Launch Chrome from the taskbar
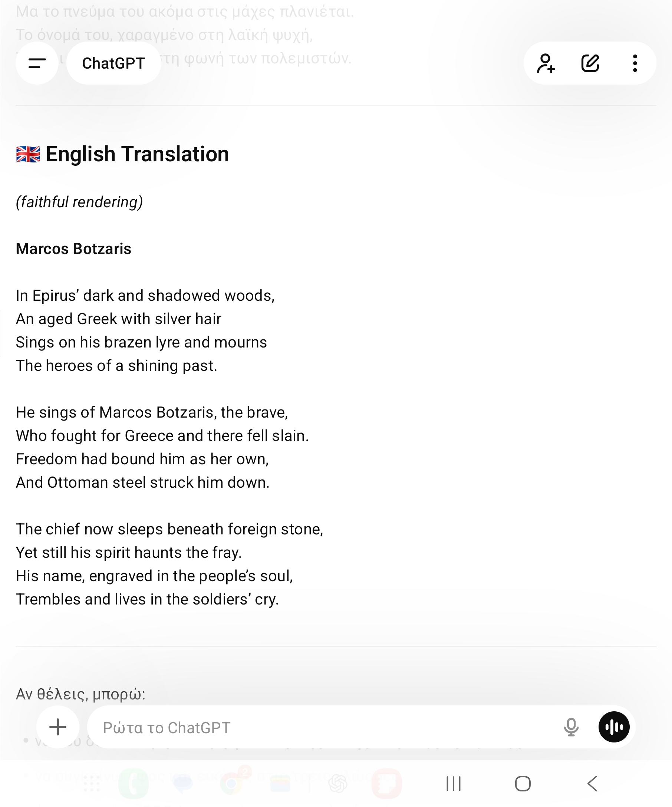Viewport: 672px width, 807px height. pos(232,784)
